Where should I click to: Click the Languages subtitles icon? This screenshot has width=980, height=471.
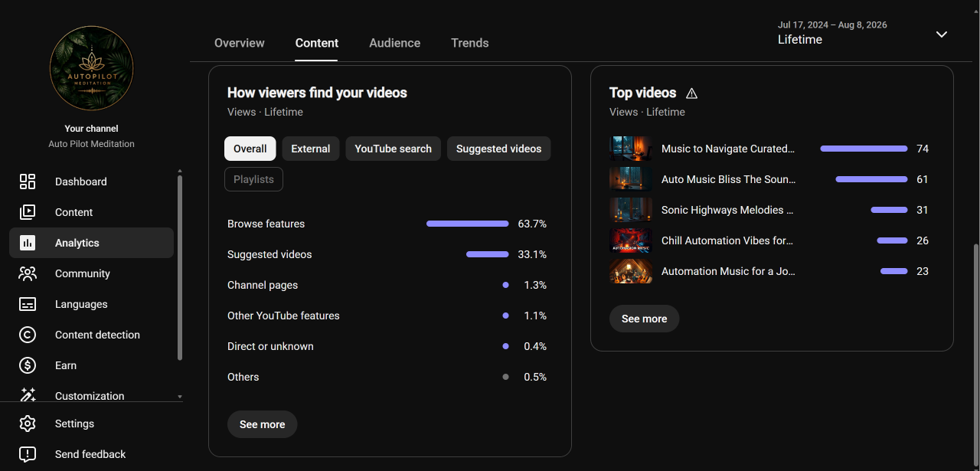(x=28, y=304)
